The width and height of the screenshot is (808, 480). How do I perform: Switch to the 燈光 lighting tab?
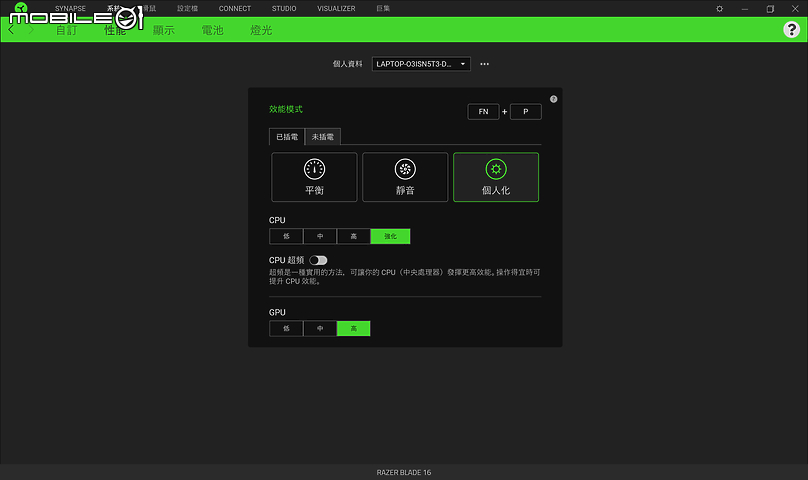(x=261, y=30)
